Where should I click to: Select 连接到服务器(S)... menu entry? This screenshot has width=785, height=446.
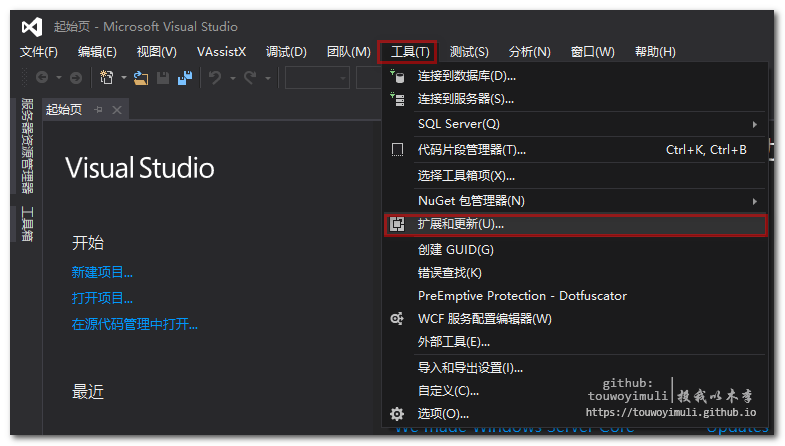click(x=575, y=99)
